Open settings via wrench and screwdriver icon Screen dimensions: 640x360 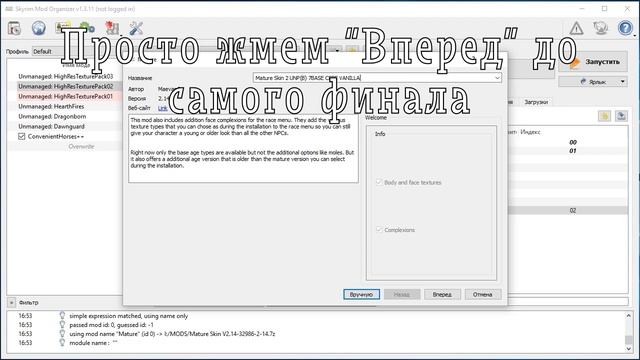point(136,28)
